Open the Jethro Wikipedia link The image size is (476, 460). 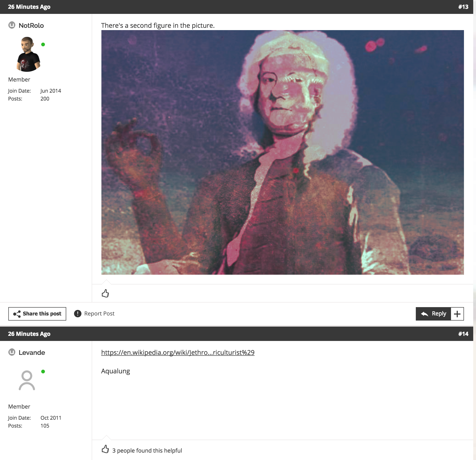[x=178, y=352]
